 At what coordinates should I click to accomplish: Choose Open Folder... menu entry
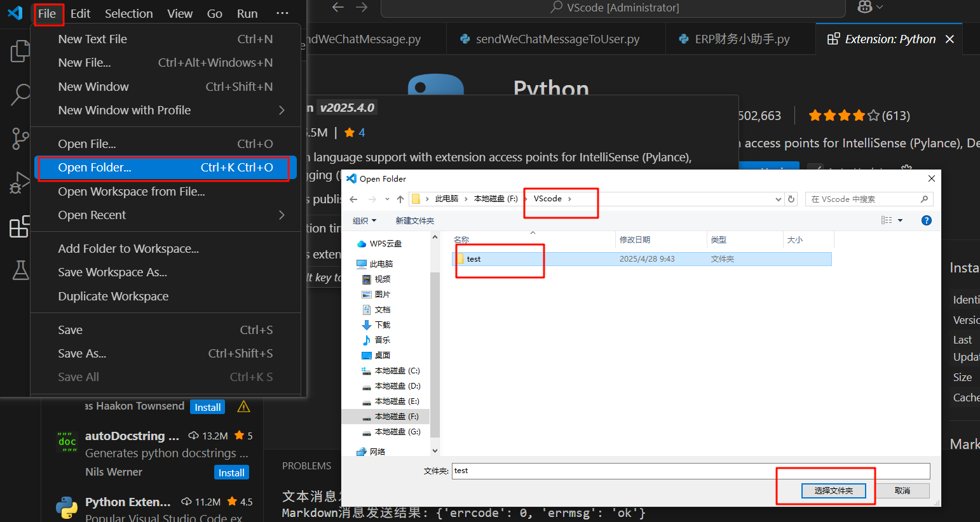pos(165,168)
